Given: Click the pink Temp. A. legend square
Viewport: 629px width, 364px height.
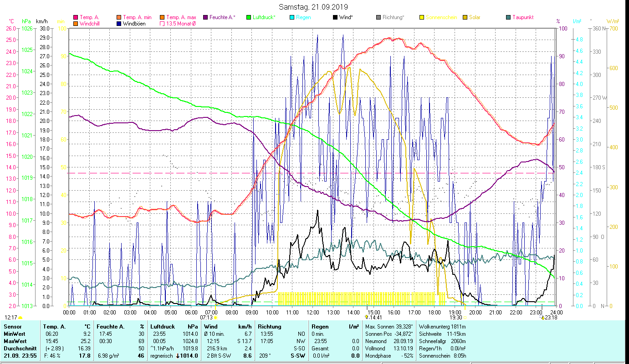Looking at the screenshot, I should click(76, 18).
